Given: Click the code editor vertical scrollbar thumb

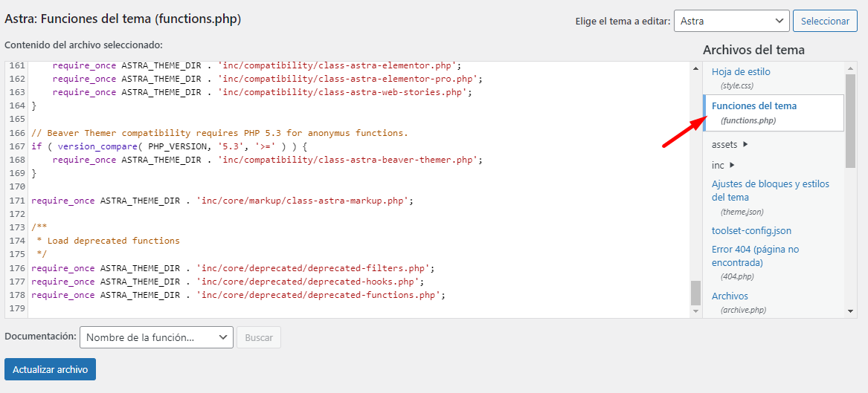Looking at the screenshot, I should (696, 293).
